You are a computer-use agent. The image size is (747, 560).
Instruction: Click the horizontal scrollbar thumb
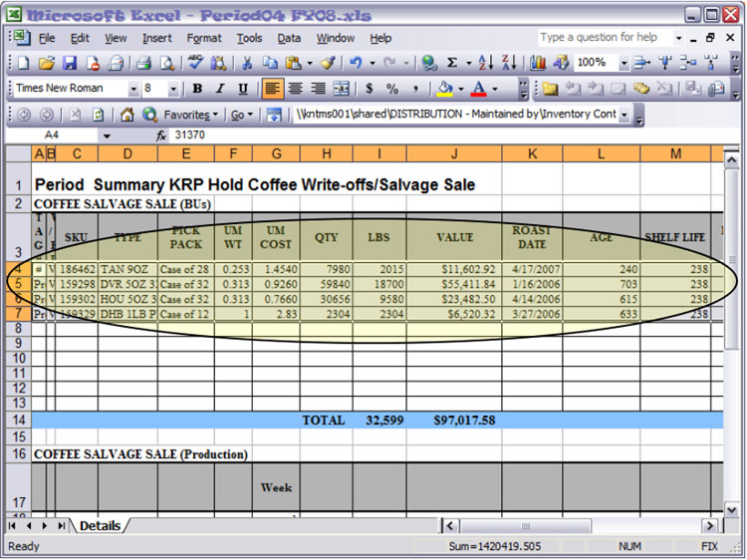[x=526, y=526]
